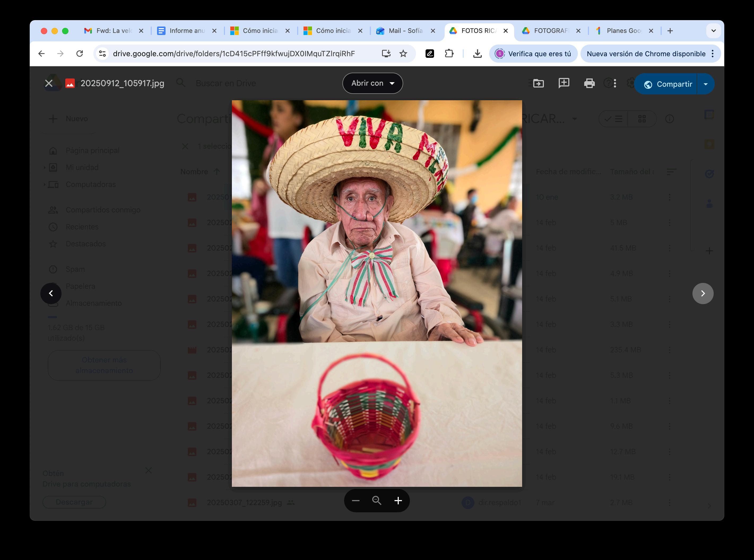Viewport: 754px width, 560px height.
Task: Click the URL address bar
Action: pos(234,54)
